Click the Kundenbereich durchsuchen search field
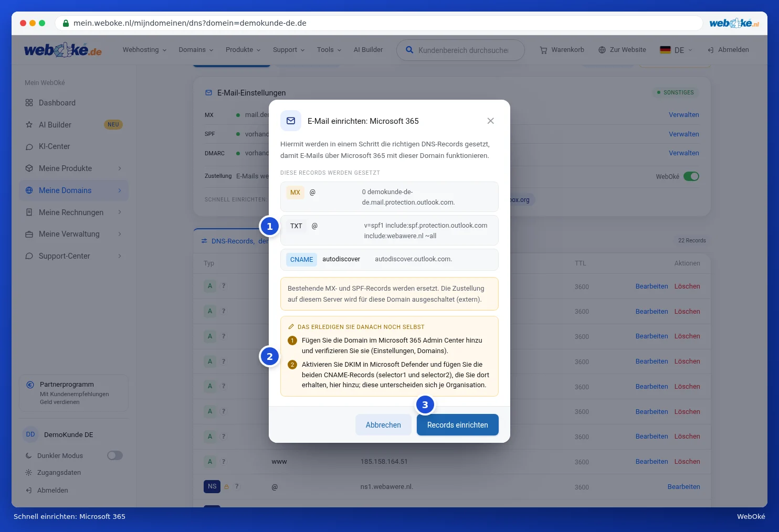The width and height of the screenshot is (779, 532). click(460, 50)
